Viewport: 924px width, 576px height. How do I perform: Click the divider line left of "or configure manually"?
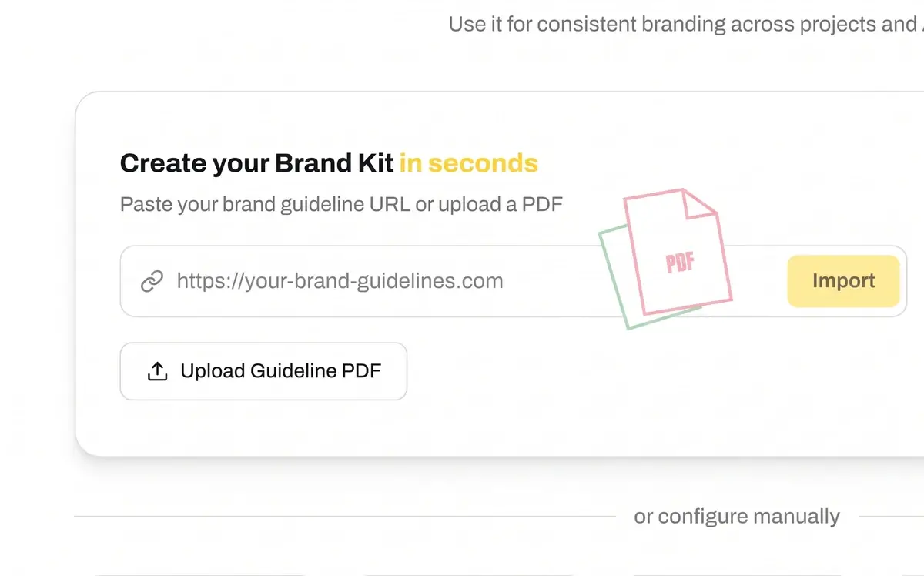[x=345, y=516]
